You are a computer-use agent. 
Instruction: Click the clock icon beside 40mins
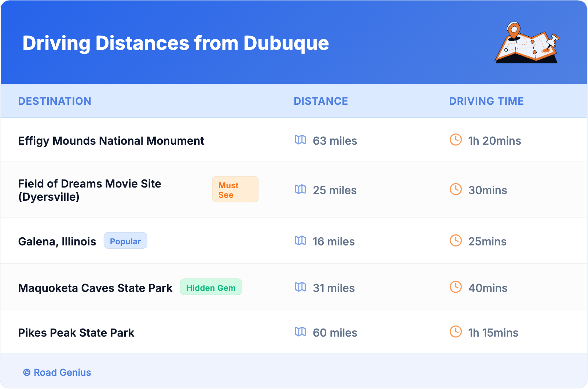pos(456,287)
